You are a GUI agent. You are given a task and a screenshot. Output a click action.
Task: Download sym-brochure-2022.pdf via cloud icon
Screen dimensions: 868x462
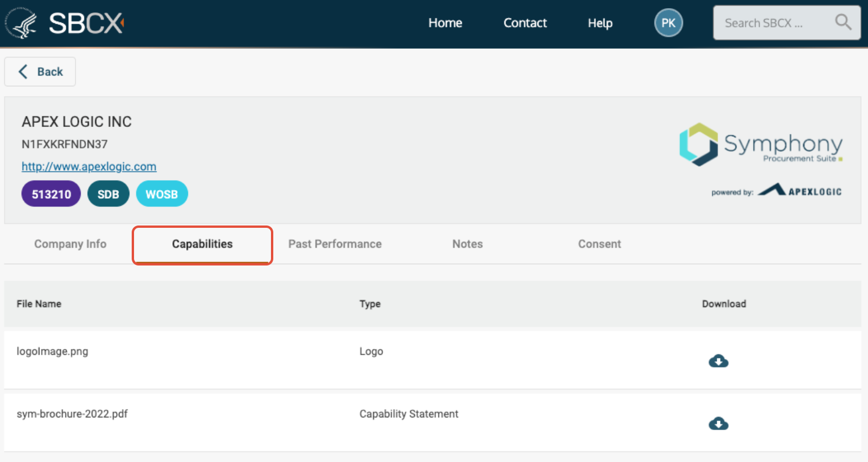coord(718,424)
